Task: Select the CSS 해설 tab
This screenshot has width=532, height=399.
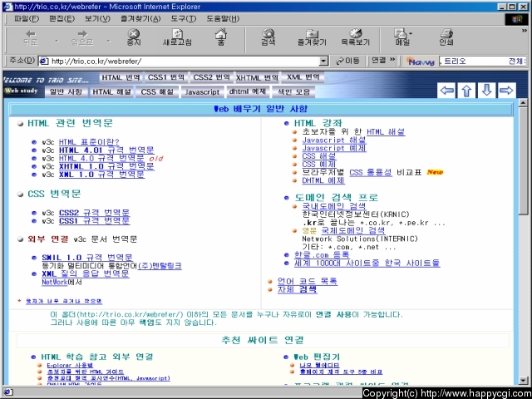Action: pyautogui.click(x=157, y=91)
